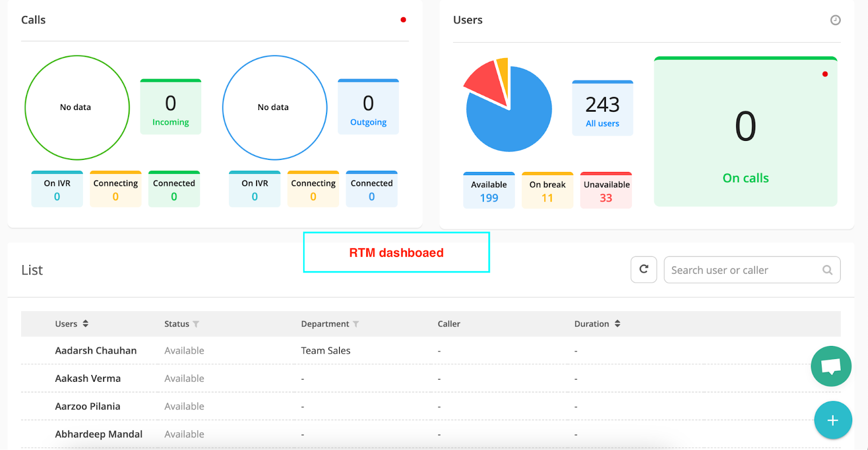The height and width of the screenshot is (450, 868).
Task: Click the red live dot in Calls panel
Action: 403,20
